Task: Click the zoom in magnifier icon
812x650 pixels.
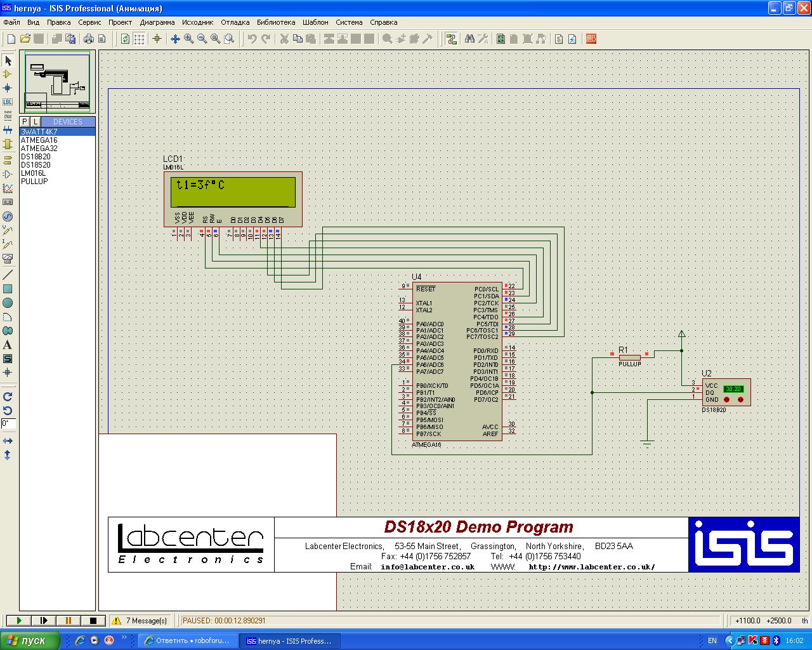Action: (189, 39)
